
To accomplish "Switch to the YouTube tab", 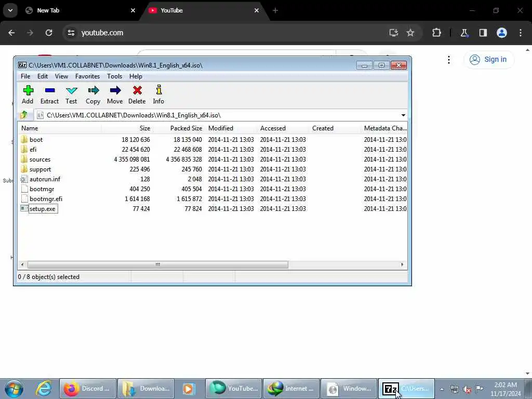I will click(x=204, y=10).
